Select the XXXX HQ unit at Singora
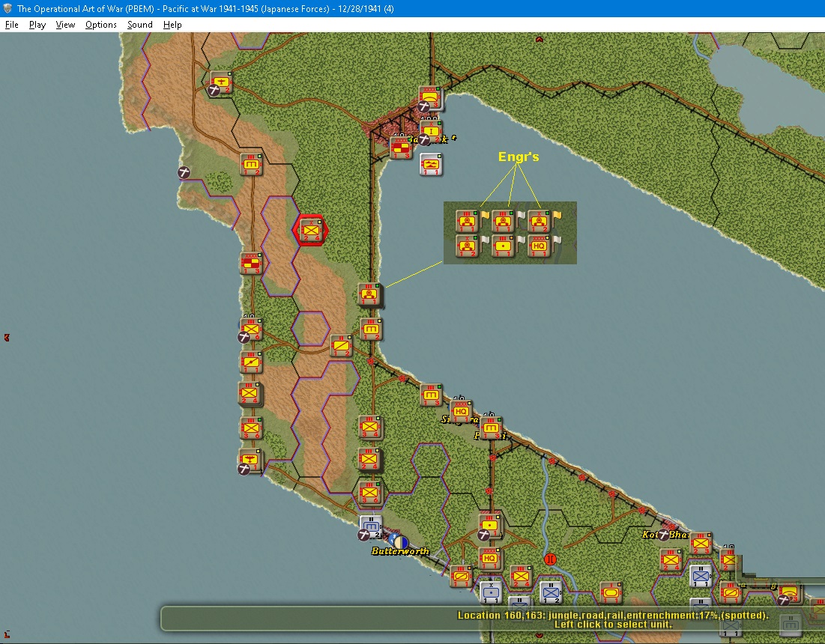The height and width of the screenshot is (644, 825). coord(461,412)
